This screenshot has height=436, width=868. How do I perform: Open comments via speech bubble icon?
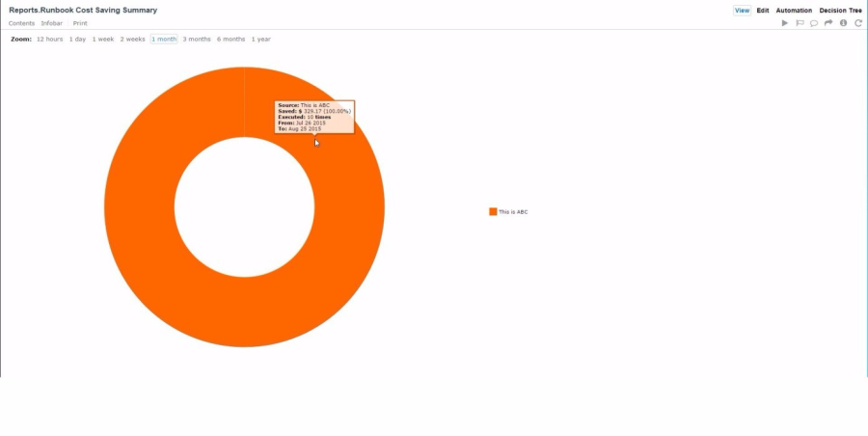tap(814, 23)
